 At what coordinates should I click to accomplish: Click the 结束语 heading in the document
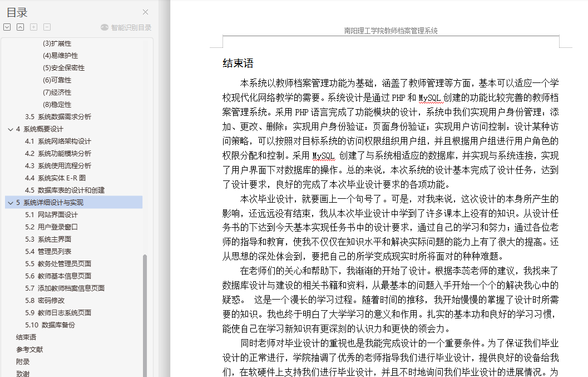click(238, 63)
